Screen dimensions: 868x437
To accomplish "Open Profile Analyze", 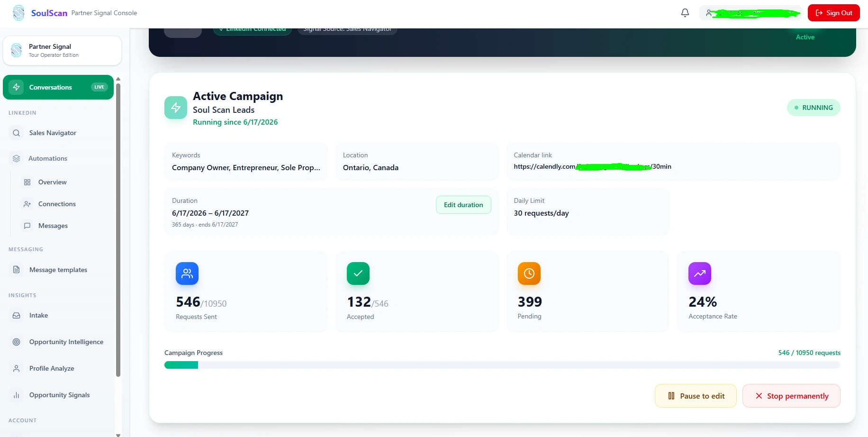I will pyautogui.click(x=58, y=369).
